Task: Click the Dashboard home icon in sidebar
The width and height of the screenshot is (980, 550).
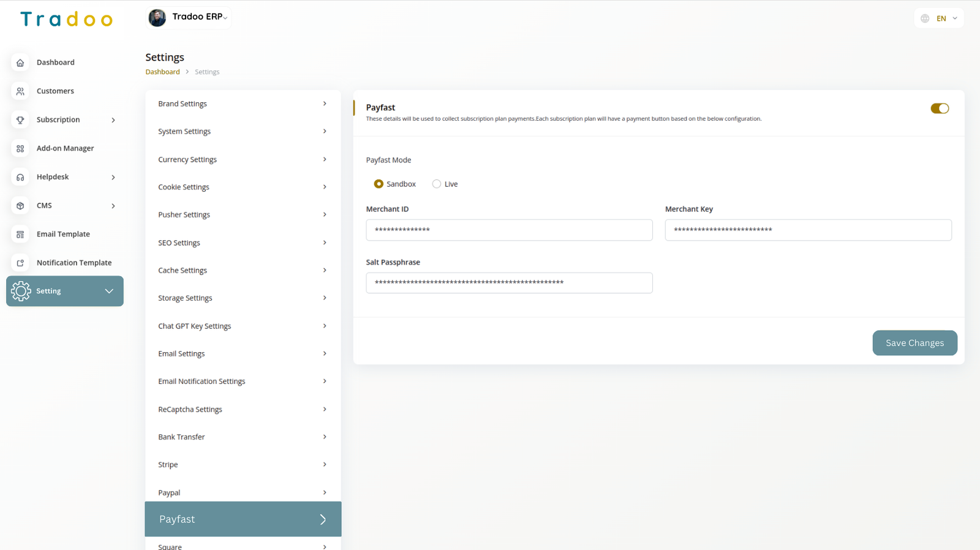Action: pyautogui.click(x=20, y=62)
